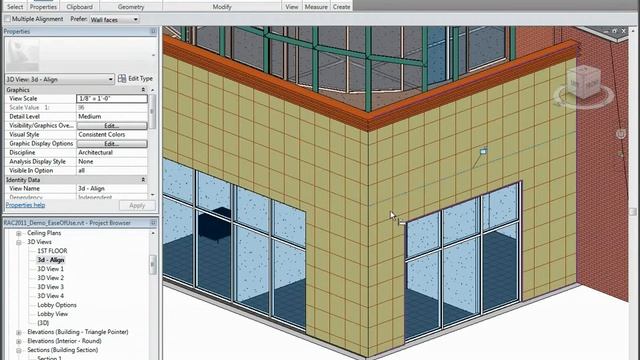Collapse Sections (Building Section) node
Viewport: 640px width, 360px height.
(x=19, y=350)
